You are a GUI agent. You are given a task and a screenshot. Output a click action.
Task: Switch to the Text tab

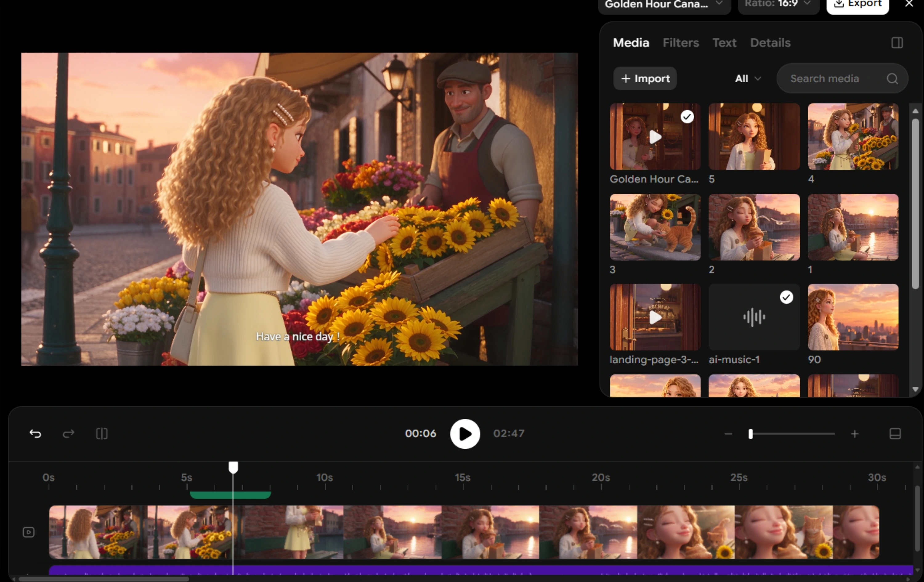(x=724, y=42)
